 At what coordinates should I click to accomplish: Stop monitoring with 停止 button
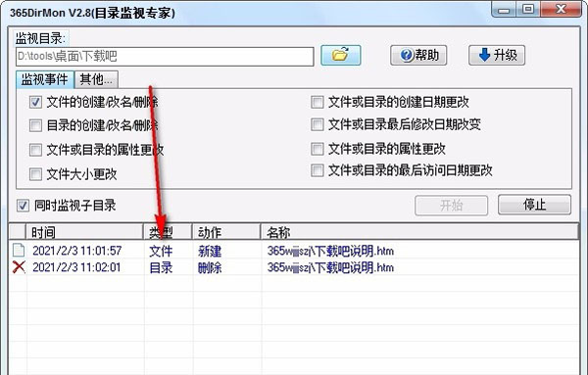[x=534, y=205]
